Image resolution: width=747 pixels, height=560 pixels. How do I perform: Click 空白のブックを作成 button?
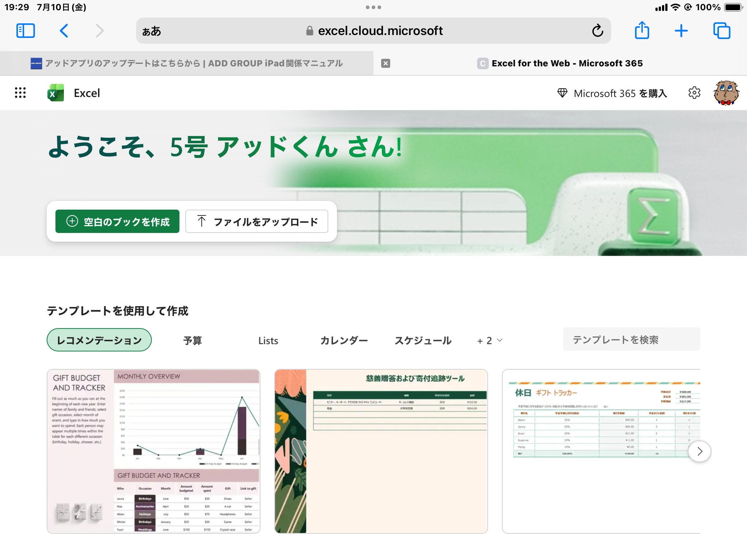coord(117,221)
